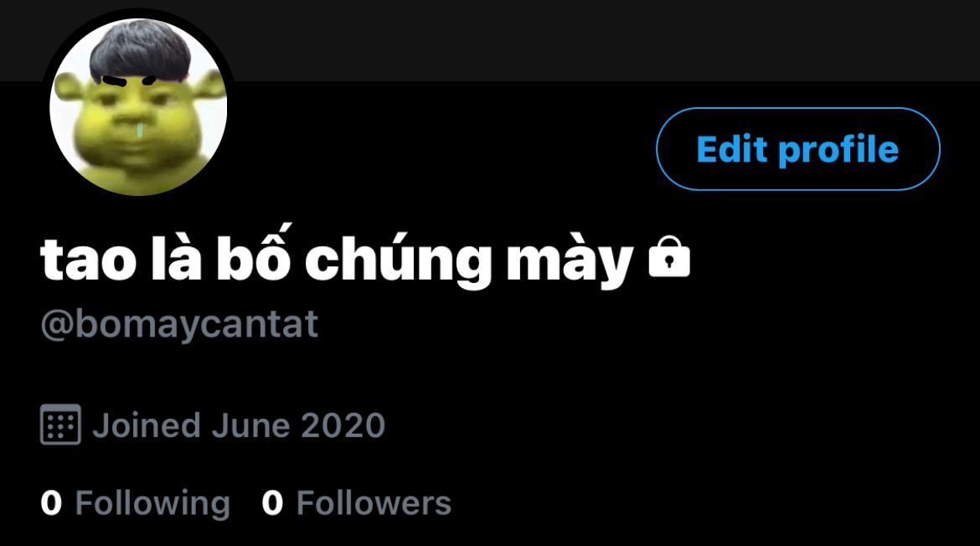Image resolution: width=980 pixels, height=546 pixels.
Task: Click the zero count before Followers
Action: click(x=272, y=503)
